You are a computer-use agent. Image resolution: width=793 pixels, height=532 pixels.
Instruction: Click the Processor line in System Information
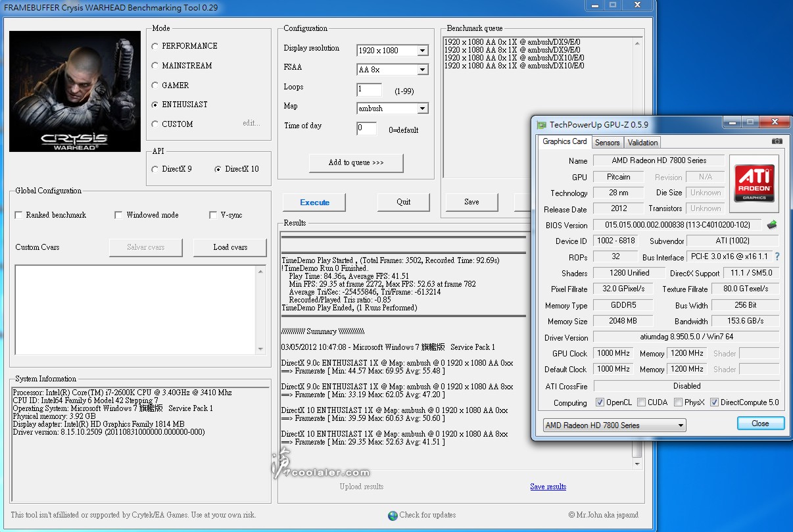122,393
